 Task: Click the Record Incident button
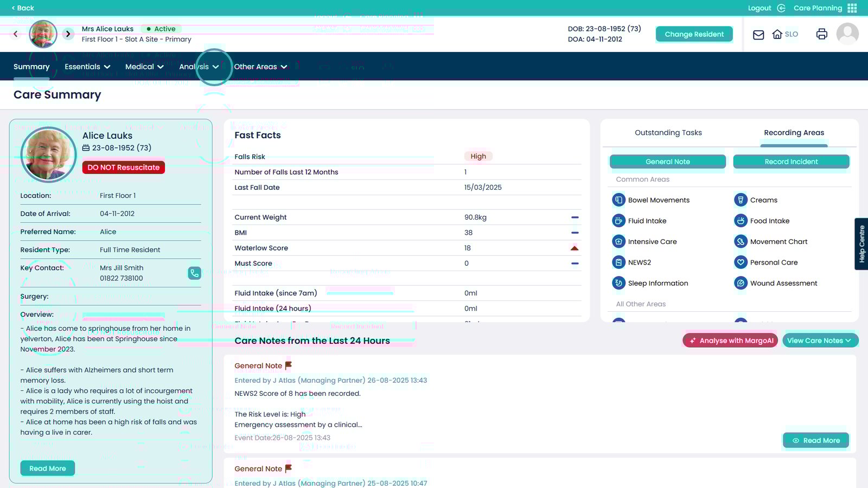coord(791,162)
